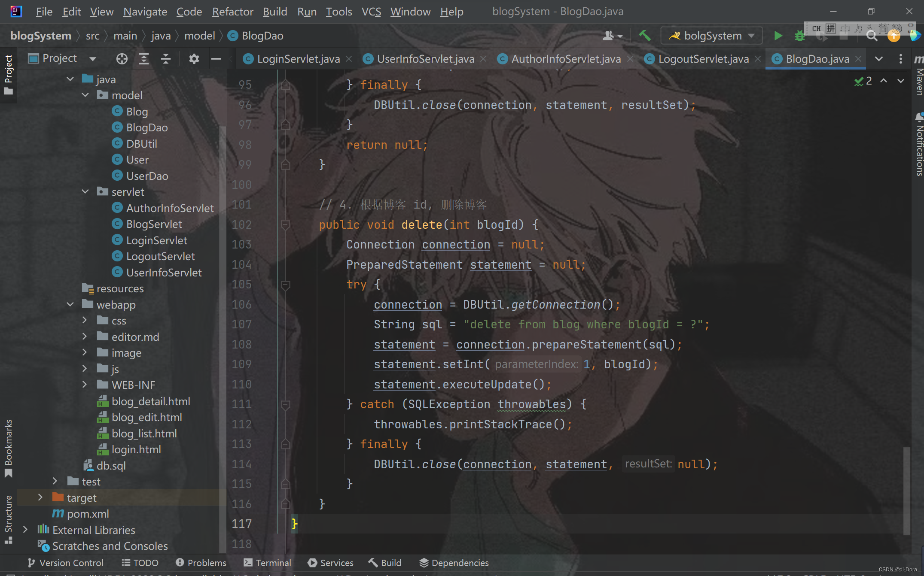Open the user account icon dropdown
Screen dimensions: 924x576
tap(612, 36)
